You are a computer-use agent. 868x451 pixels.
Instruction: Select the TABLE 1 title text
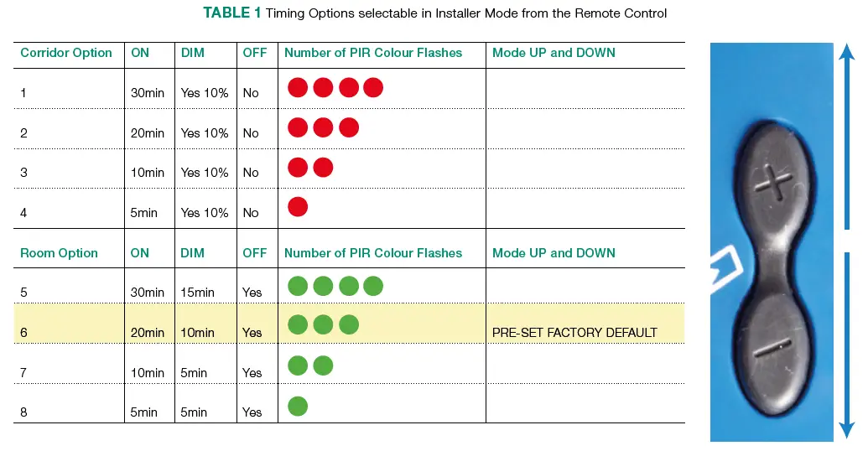[232, 13]
